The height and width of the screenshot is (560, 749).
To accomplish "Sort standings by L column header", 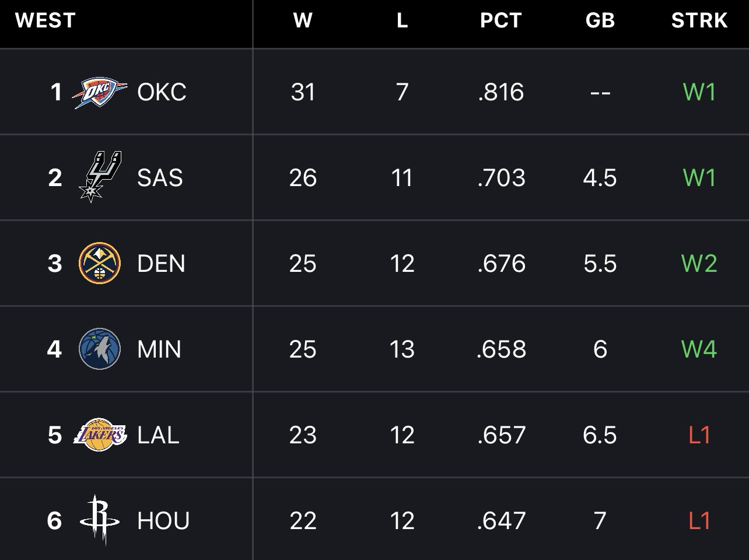I will point(402,21).
